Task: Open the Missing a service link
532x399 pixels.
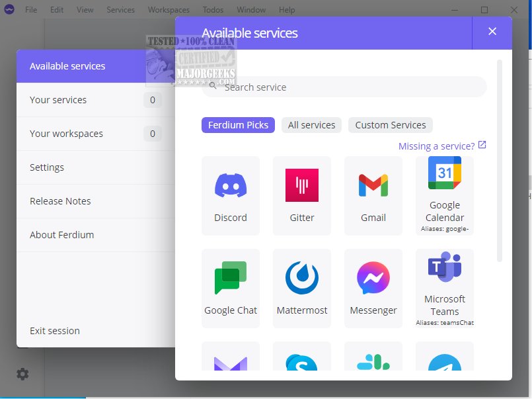Action: tap(436, 146)
